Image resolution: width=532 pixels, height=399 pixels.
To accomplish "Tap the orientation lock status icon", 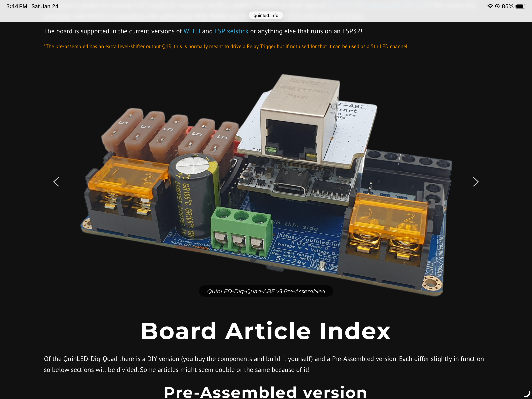I will pos(497,6).
